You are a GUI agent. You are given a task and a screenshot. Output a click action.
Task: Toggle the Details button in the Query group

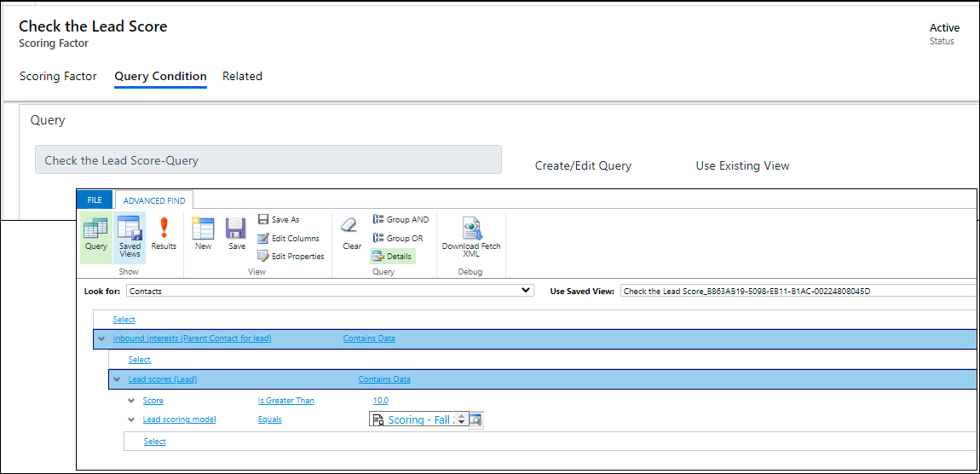[393, 256]
